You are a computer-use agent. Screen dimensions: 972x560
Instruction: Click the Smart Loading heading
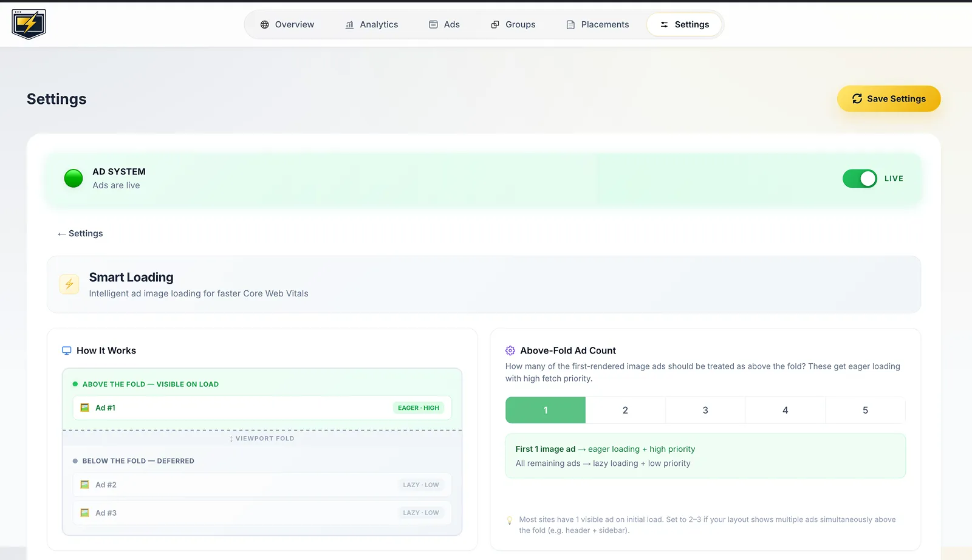tap(131, 277)
